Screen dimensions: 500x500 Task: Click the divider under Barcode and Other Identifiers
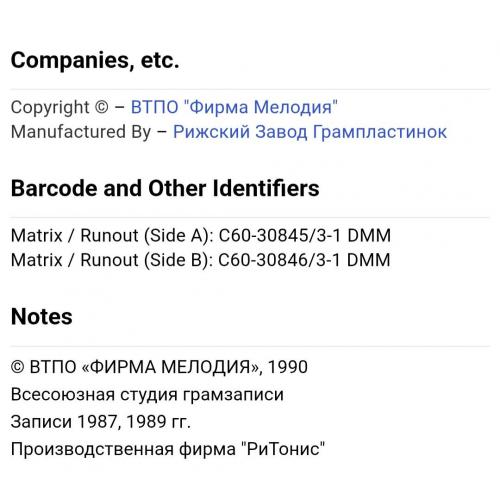(250, 217)
